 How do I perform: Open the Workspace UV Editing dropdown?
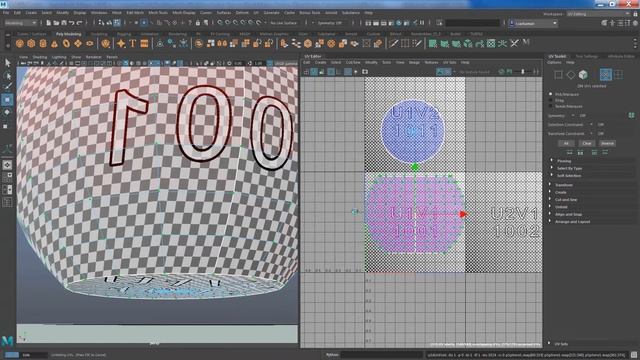coord(598,14)
